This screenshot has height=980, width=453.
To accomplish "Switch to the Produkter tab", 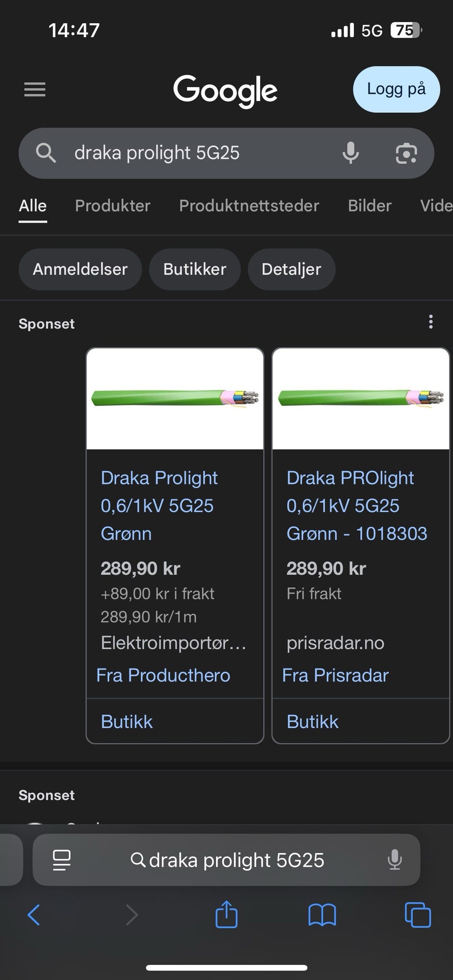I will [x=112, y=206].
